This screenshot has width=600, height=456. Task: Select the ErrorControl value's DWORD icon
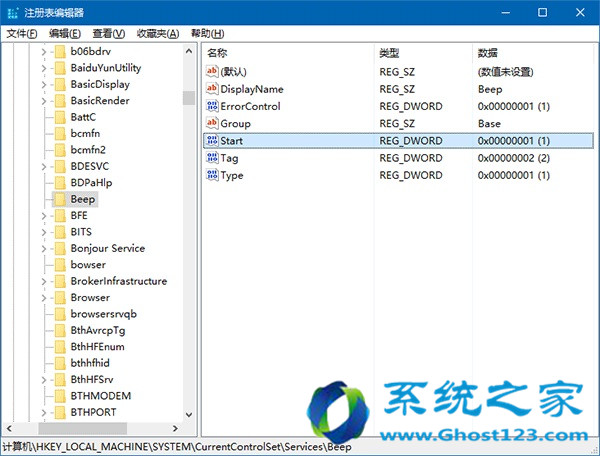[x=212, y=106]
